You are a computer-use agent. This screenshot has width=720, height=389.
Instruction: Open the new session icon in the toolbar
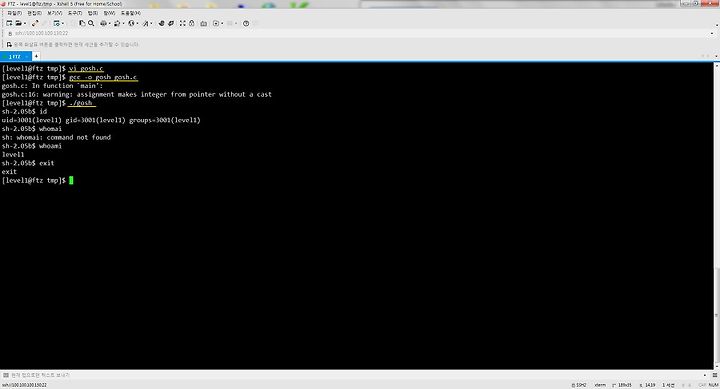coord(9,23)
